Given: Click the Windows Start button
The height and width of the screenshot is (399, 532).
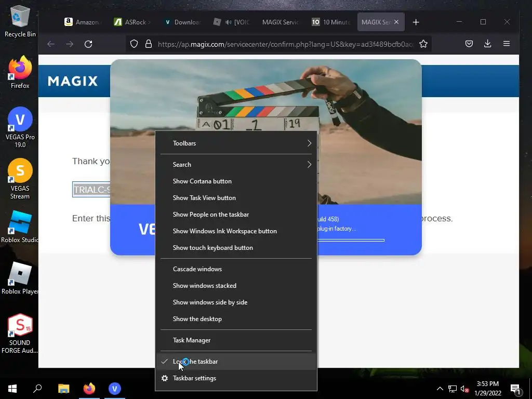Looking at the screenshot, I should tap(12, 389).
